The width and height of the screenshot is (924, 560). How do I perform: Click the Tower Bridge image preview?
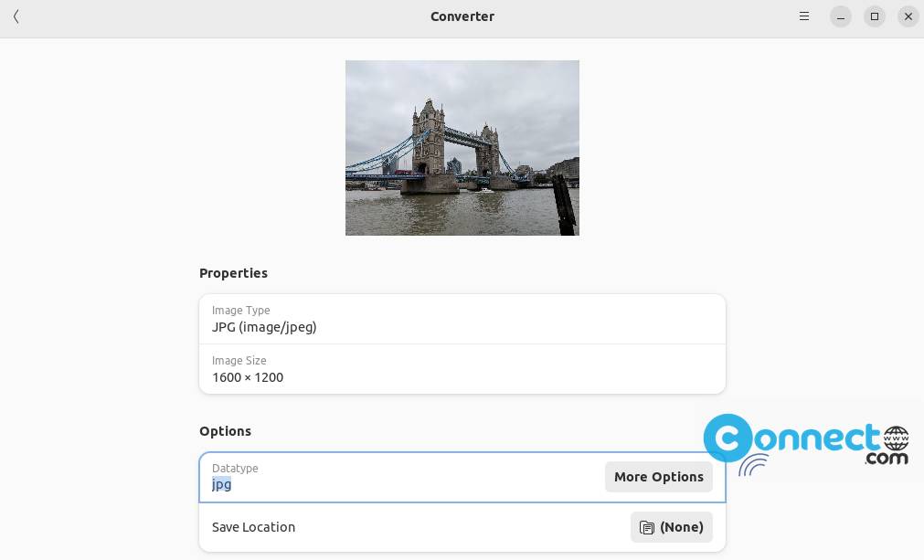(462, 148)
